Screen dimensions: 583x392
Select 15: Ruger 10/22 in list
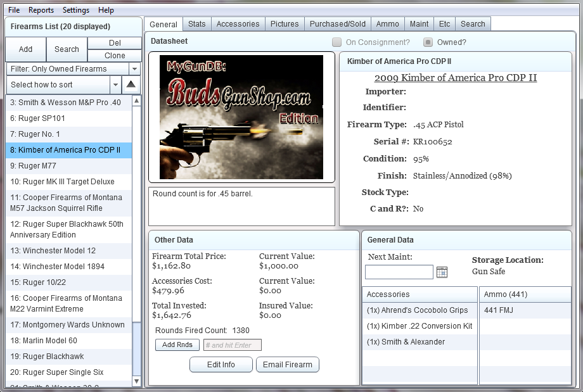coord(69,282)
